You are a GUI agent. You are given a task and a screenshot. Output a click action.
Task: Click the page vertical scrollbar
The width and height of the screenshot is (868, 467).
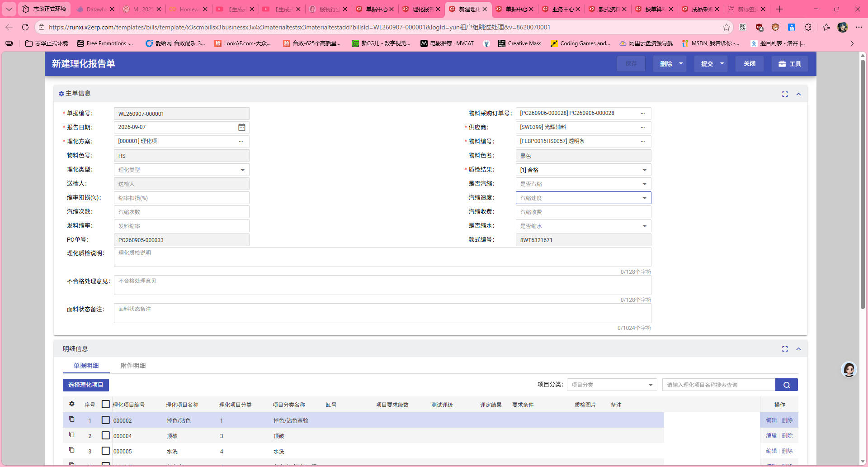click(x=863, y=186)
